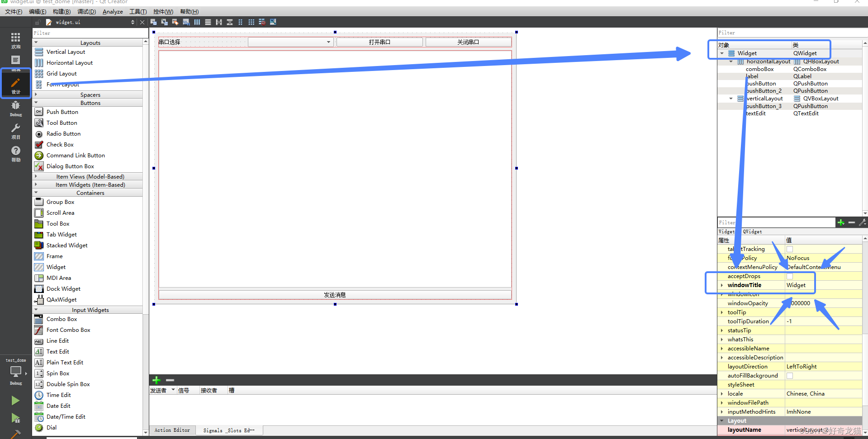Select the Edit Signals/Slots toolbar icon
The height and width of the screenshot is (439, 868).
(x=165, y=22)
